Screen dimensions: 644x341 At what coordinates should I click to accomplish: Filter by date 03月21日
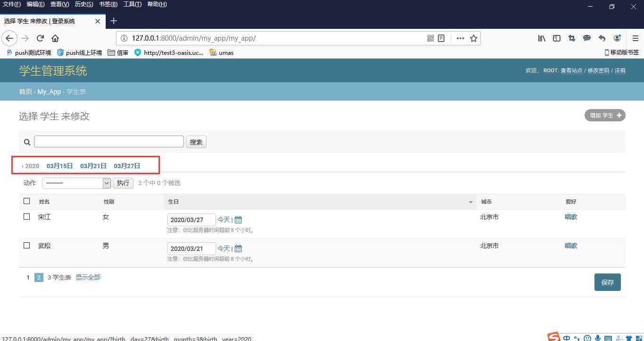[93, 166]
